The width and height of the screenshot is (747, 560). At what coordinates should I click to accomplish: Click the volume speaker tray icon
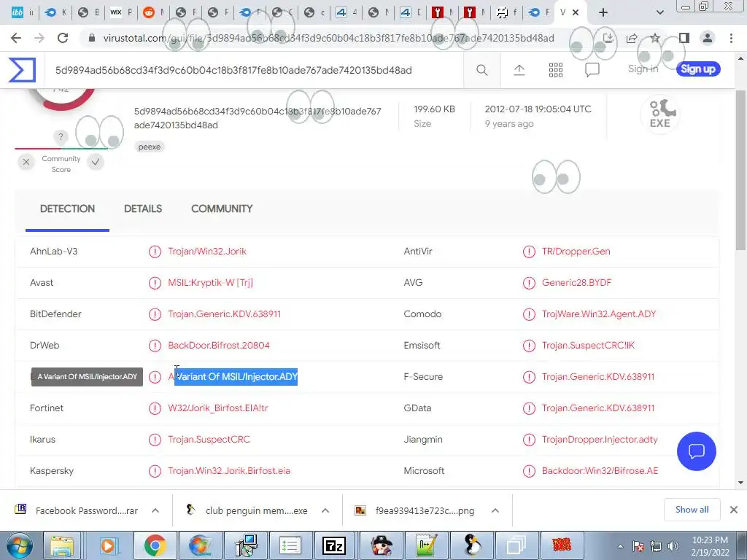tap(673, 546)
